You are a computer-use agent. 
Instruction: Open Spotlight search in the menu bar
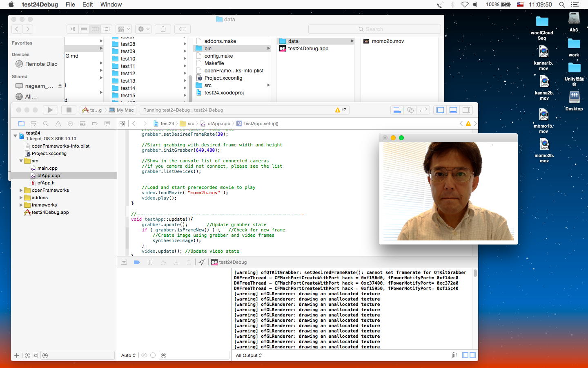pos(562,4)
